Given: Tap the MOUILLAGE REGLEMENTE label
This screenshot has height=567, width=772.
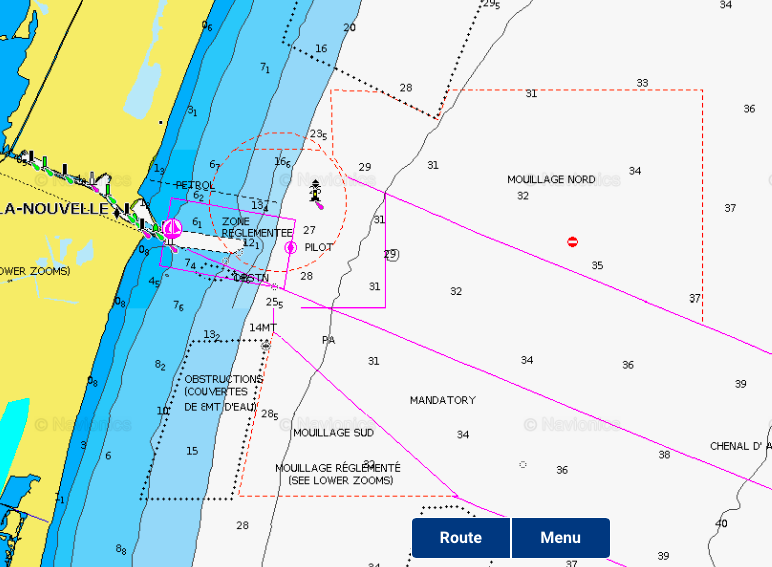Looking at the screenshot, I should tap(338, 468).
